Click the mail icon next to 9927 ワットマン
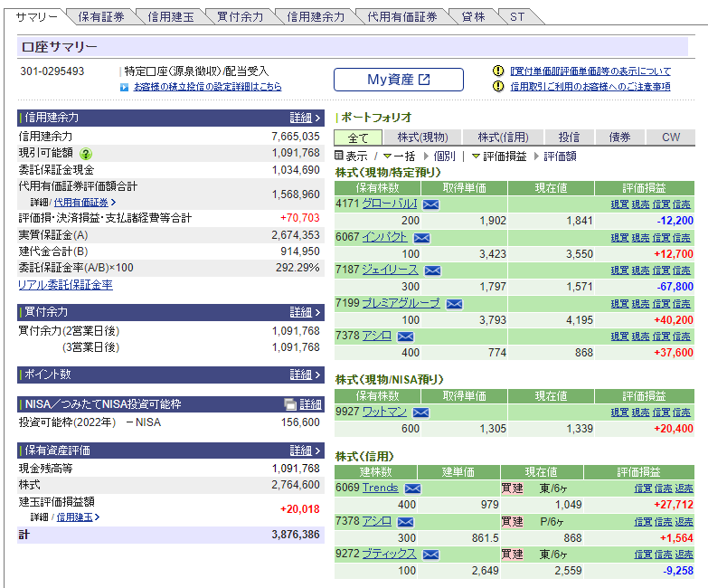The width and height of the screenshot is (708, 588). [420, 413]
